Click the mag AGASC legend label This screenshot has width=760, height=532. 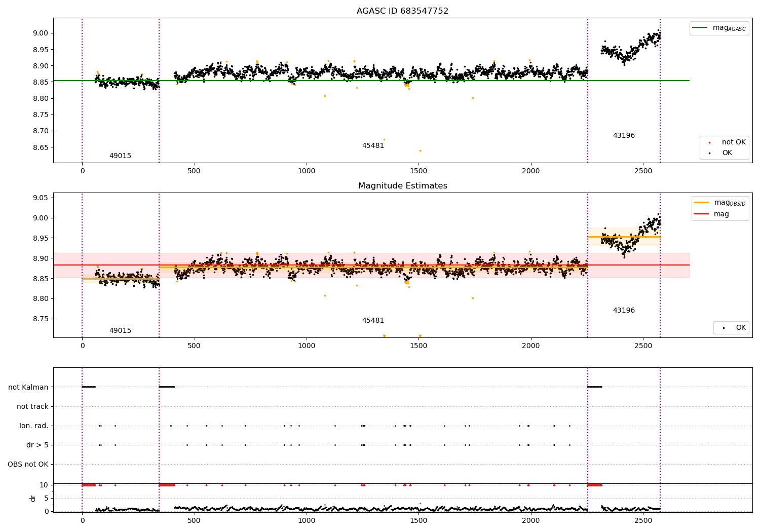pos(729,28)
